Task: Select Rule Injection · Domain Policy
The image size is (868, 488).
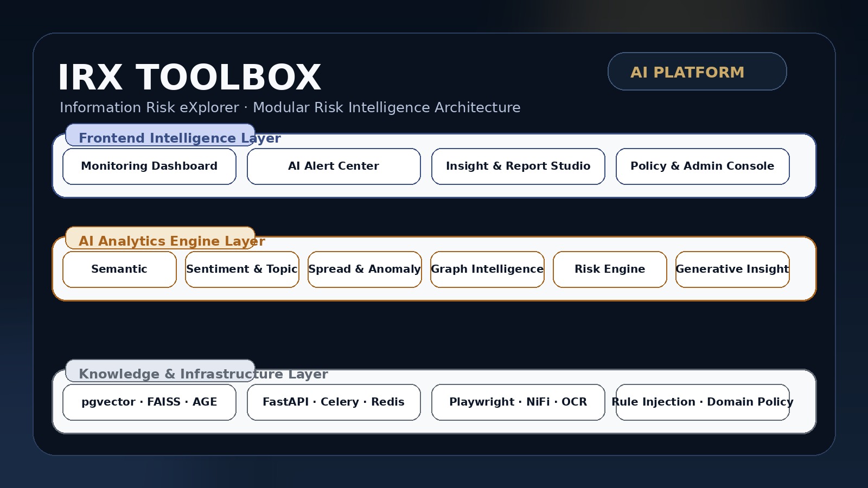Action: [x=702, y=402]
